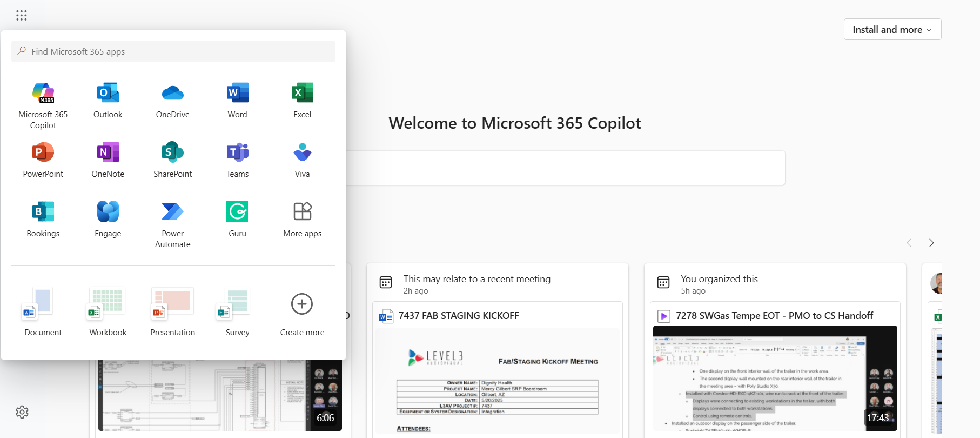Viewport: 980px width, 438px height.
Task: Show next recommended files with right chevron
Action: tap(931, 243)
